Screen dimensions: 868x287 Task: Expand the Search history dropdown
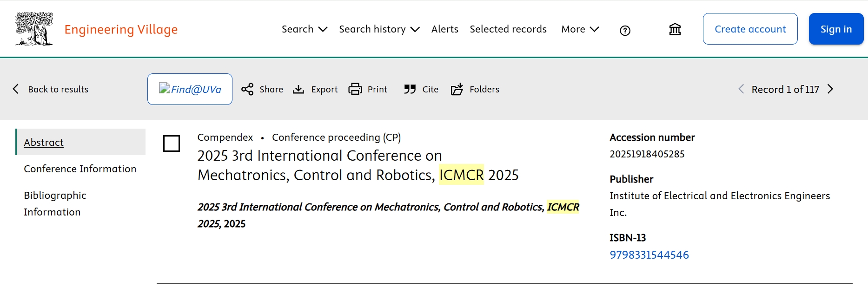click(379, 29)
